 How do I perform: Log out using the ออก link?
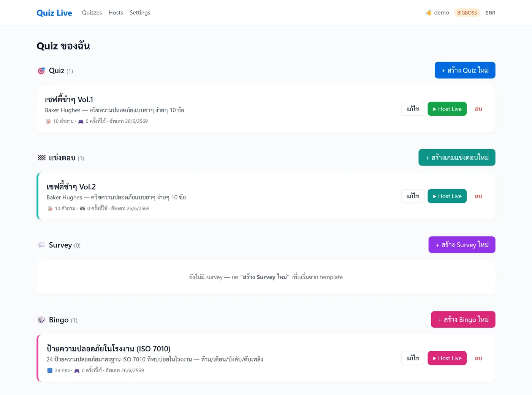[x=490, y=13]
